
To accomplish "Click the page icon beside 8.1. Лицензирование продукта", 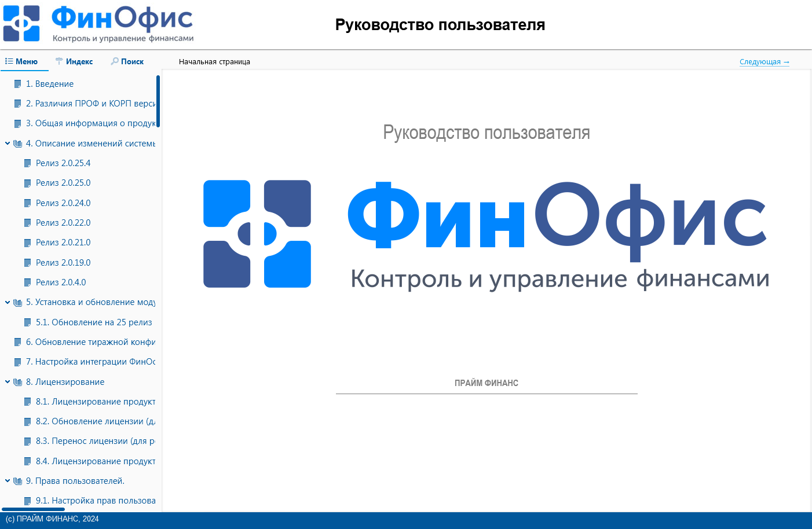I will (28, 402).
